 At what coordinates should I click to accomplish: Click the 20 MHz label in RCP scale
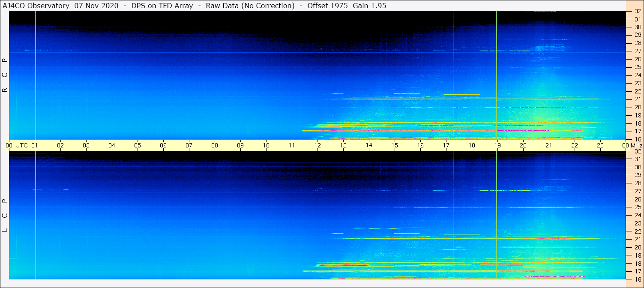click(638, 107)
